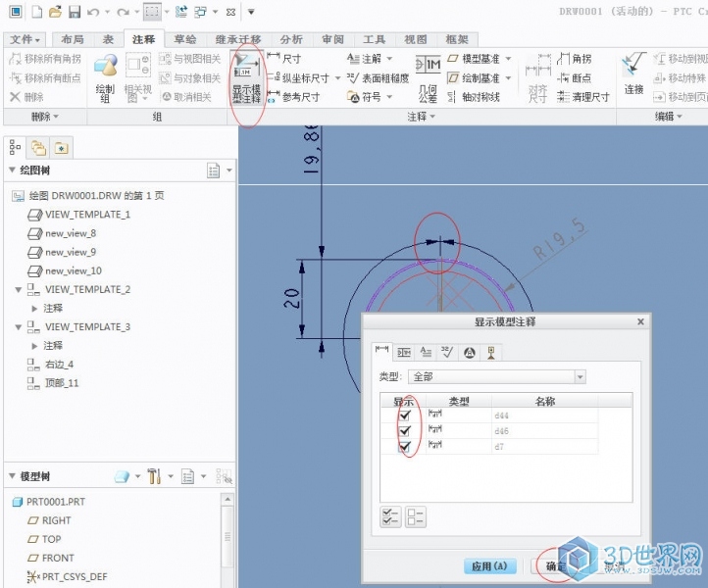708x588 pixels.
Task: Click the model tree scrollbar up arrow
Action: pos(228,499)
